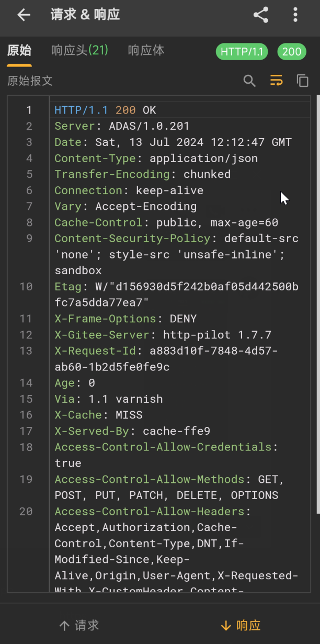320x644 pixels.
Task: Click the 原始报文 section label
Action: [x=30, y=81]
